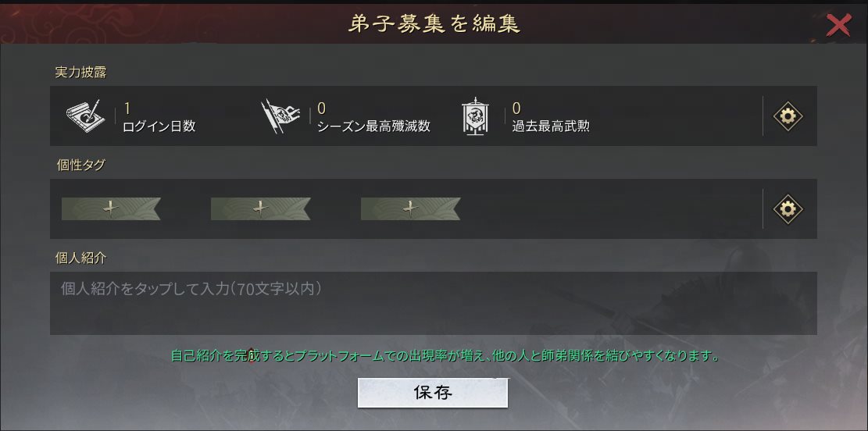Open the 個性タグ gear settings icon
The image size is (868, 431).
(x=788, y=209)
